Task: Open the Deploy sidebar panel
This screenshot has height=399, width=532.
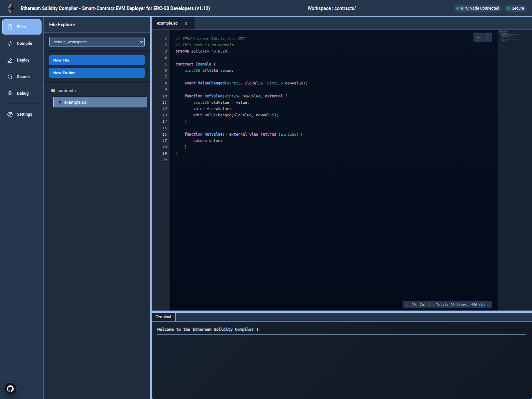Action: click(22, 60)
